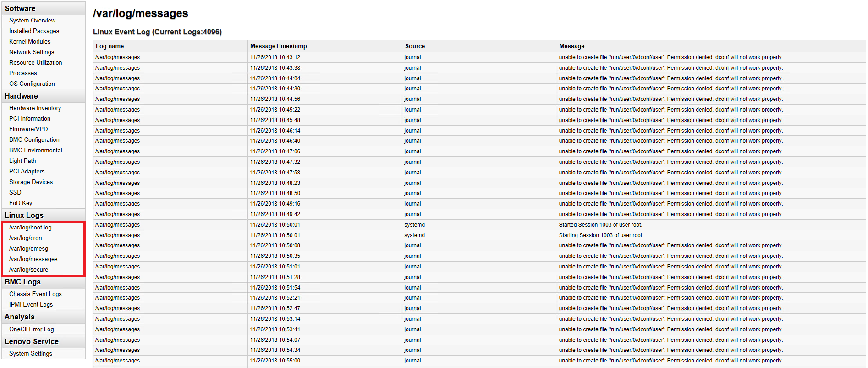The width and height of the screenshot is (868, 368).
Task: Select timestamp 11/26/2018 10:44:04
Action: (275, 78)
